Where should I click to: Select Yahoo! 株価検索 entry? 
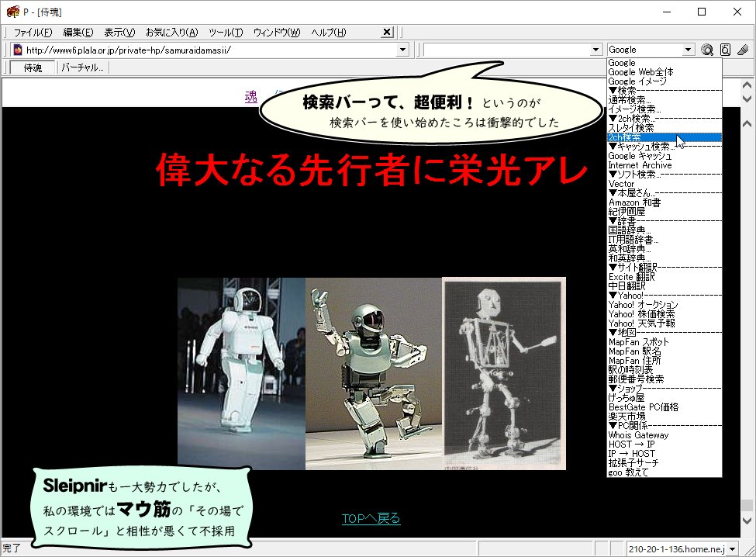pos(665,314)
